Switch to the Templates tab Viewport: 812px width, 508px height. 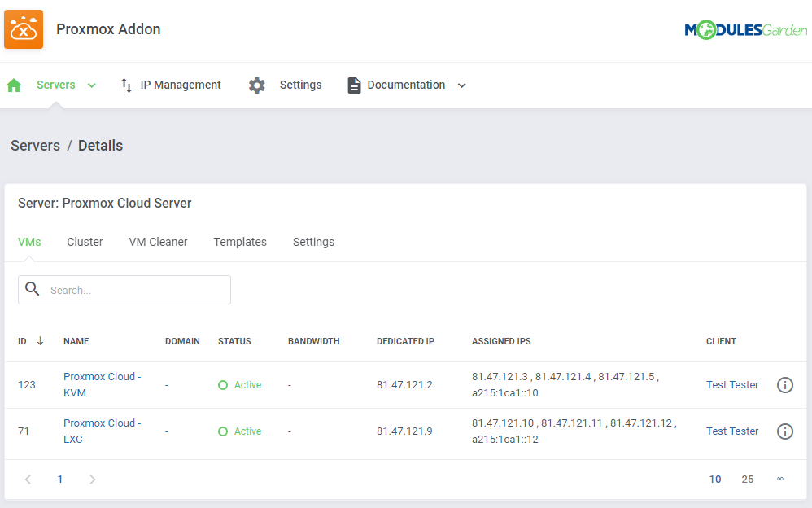pyautogui.click(x=240, y=242)
